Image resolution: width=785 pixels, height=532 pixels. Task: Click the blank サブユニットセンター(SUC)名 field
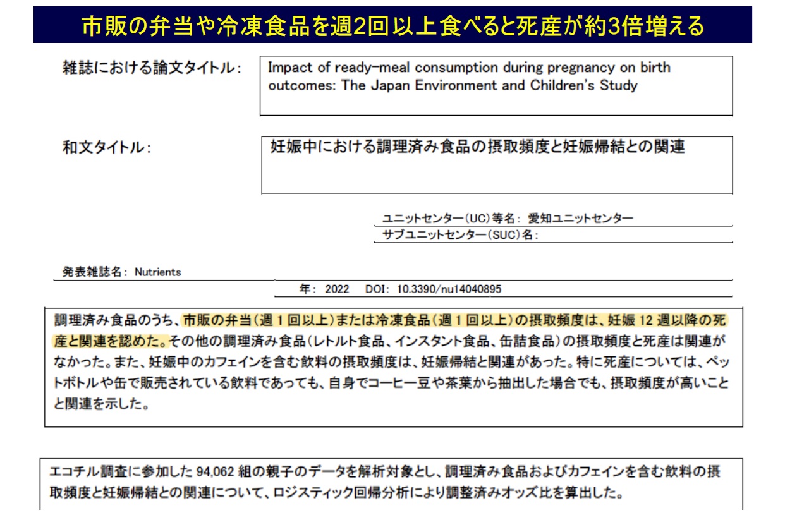point(632,236)
